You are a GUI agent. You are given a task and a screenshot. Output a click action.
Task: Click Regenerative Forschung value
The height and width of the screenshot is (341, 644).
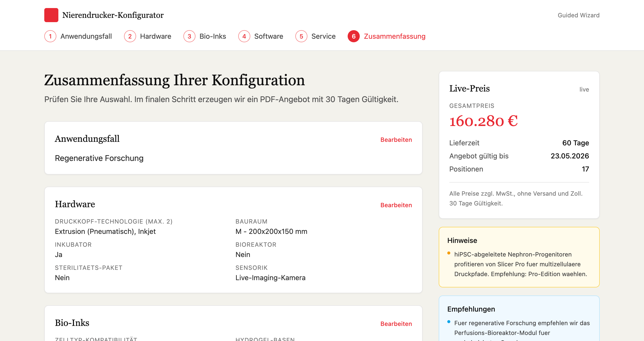pyautogui.click(x=99, y=158)
